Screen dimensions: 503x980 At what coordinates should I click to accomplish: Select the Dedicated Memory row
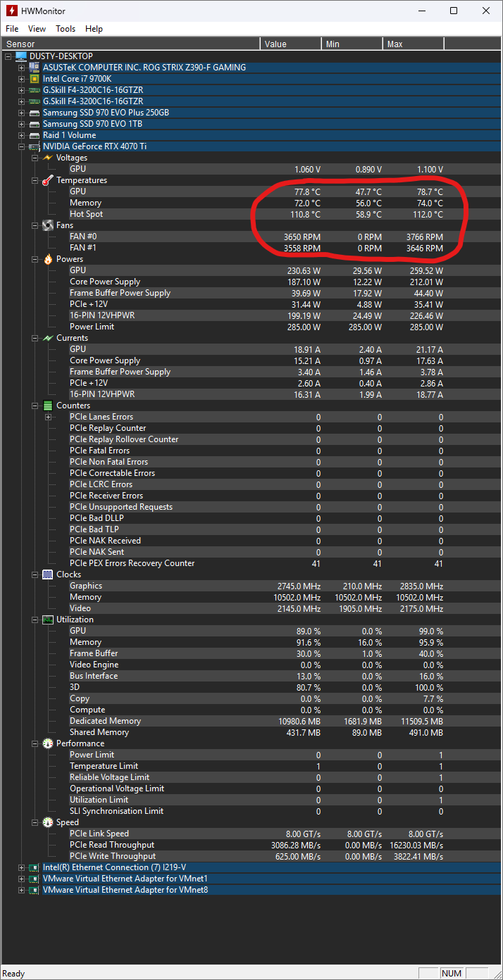pos(285,721)
